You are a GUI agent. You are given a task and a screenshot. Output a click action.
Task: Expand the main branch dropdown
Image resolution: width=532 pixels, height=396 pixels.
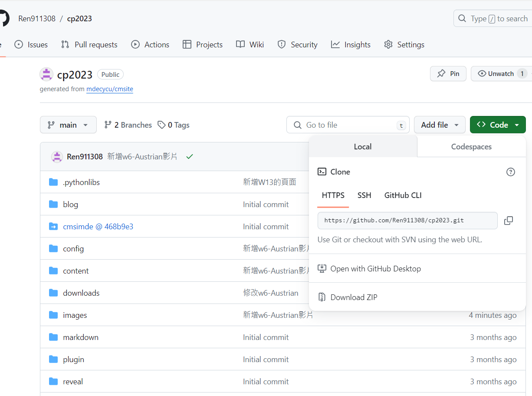(x=68, y=125)
